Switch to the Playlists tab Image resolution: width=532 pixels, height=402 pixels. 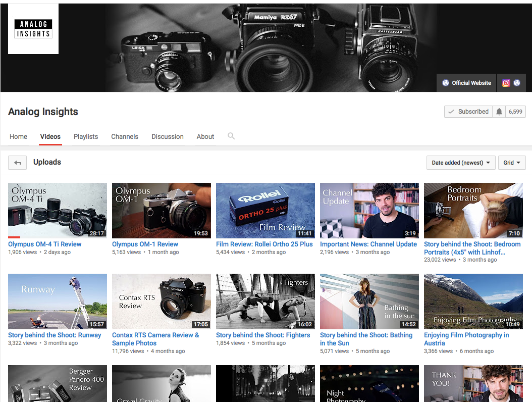(86, 136)
